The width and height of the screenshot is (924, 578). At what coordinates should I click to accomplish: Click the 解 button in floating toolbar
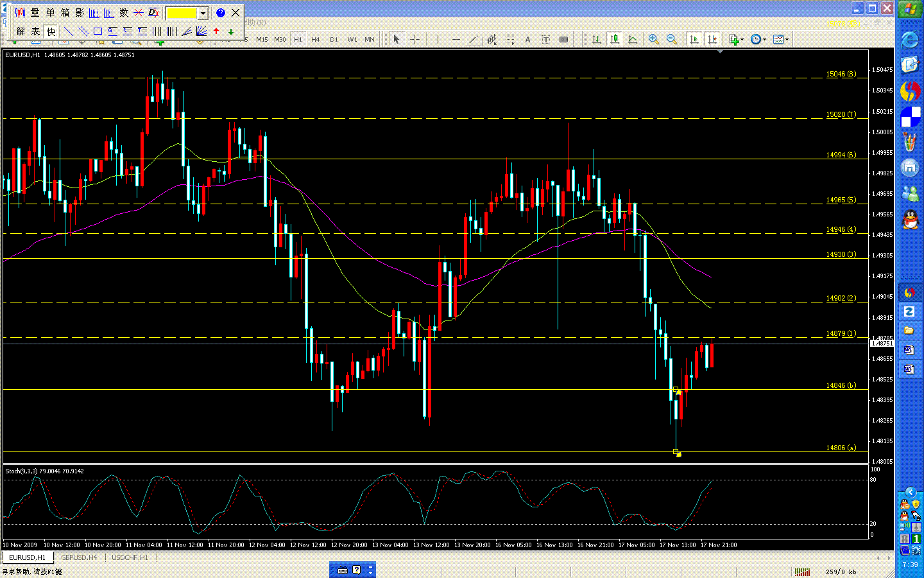pyautogui.click(x=21, y=31)
